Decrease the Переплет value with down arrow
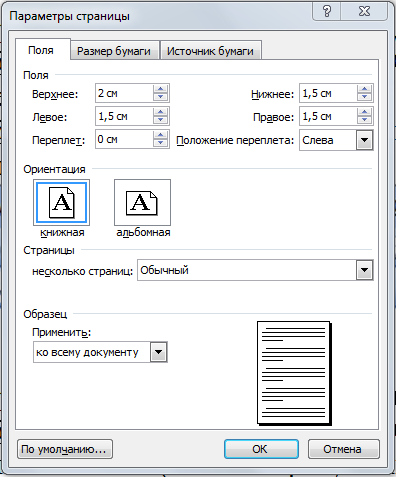Screen dimensions: 396x477 [161, 143]
